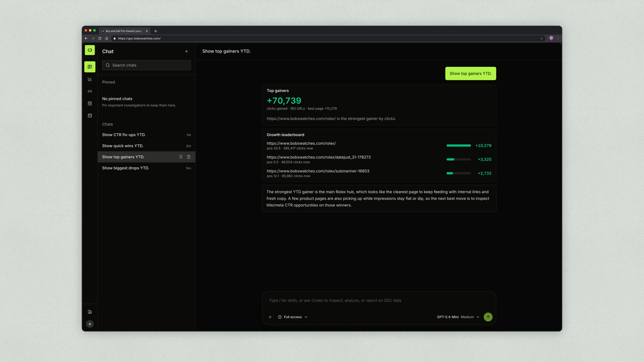The width and height of the screenshot is (644, 362).
Task: Click the Show top gainers YTD message bubble
Action: (x=470, y=74)
